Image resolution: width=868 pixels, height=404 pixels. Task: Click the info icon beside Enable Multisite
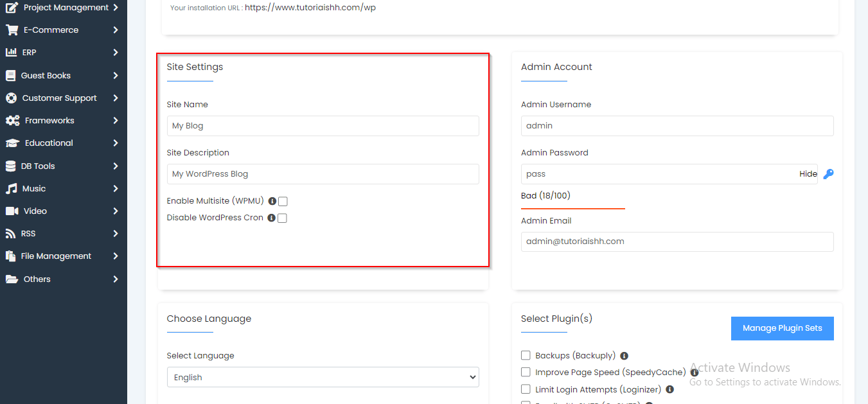point(272,201)
